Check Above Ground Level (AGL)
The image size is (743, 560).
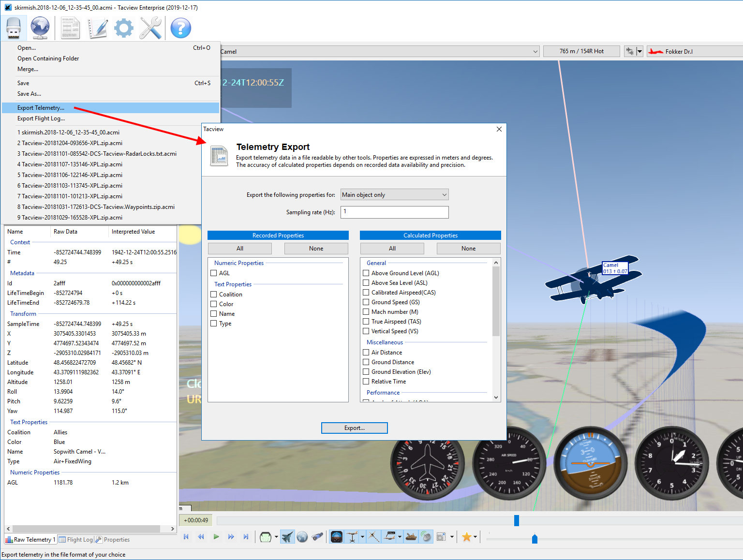[366, 273]
